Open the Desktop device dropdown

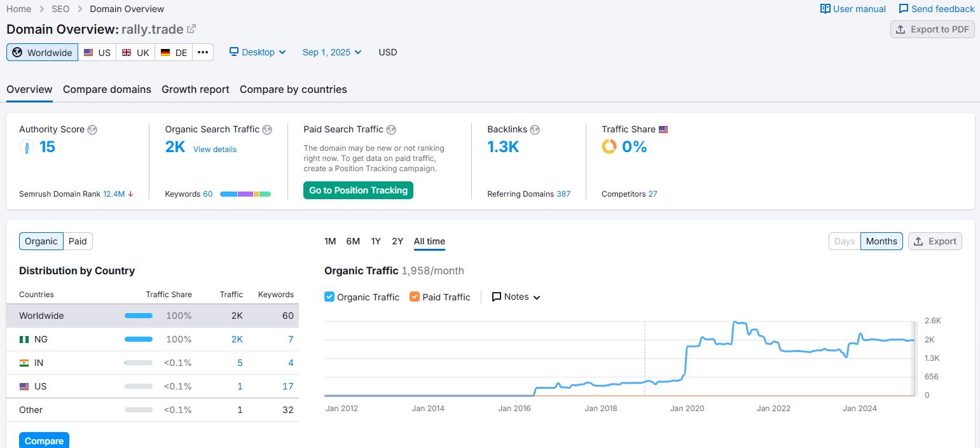pyautogui.click(x=258, y=52)
